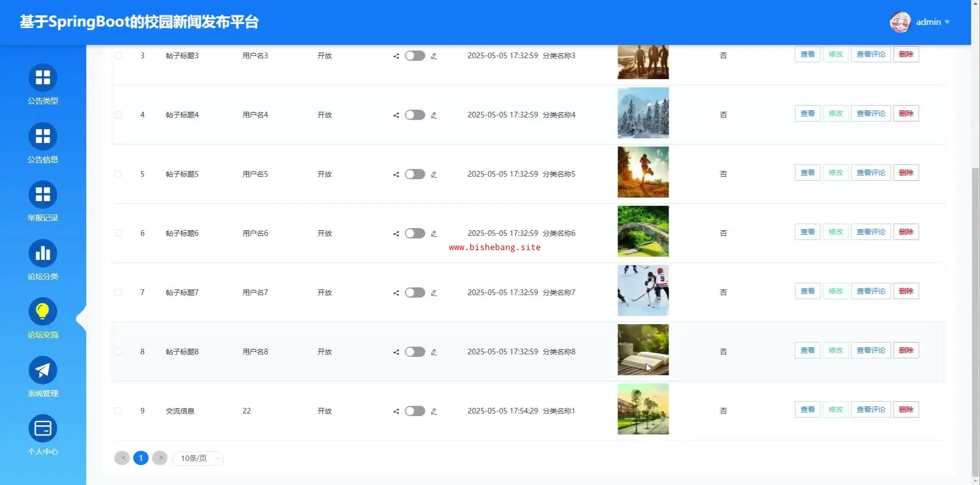Delete the 帖子标题5 post
The height and width of the screenshot is (485, 980).
[906, 173]
